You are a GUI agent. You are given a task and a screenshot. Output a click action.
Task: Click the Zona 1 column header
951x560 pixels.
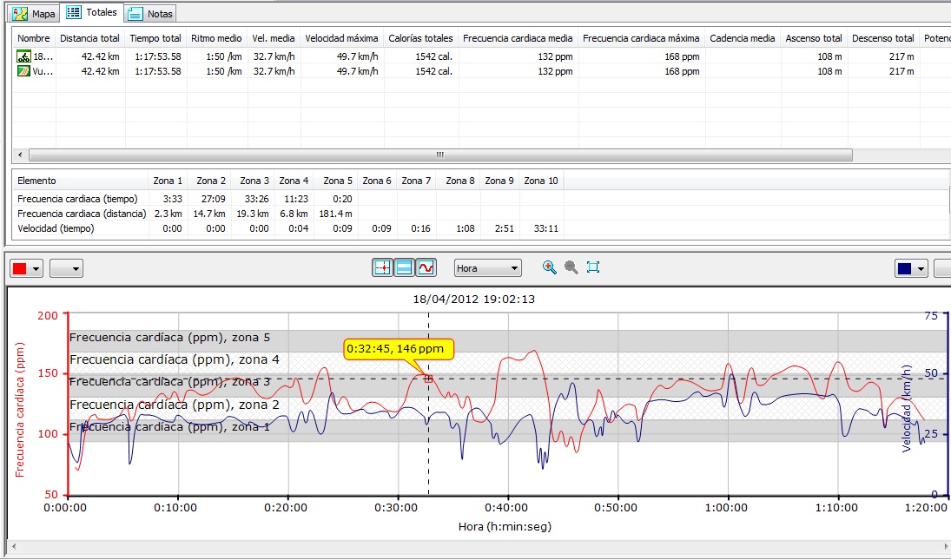(168, 181)
